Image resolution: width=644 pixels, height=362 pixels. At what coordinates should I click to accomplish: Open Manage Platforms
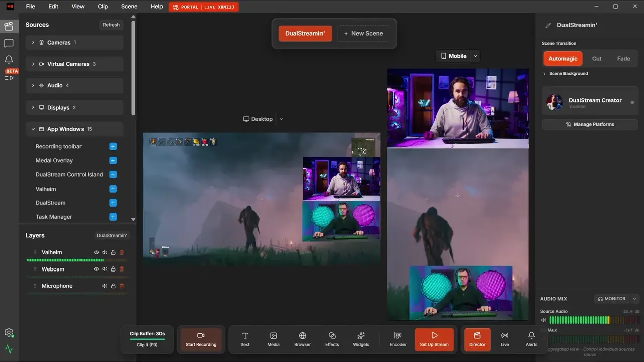pos(590,124)
